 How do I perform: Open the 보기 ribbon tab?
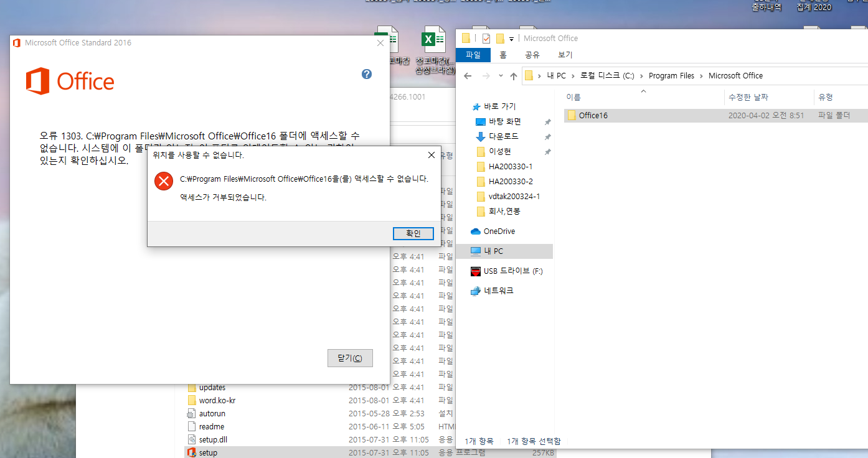coord(565,55)
